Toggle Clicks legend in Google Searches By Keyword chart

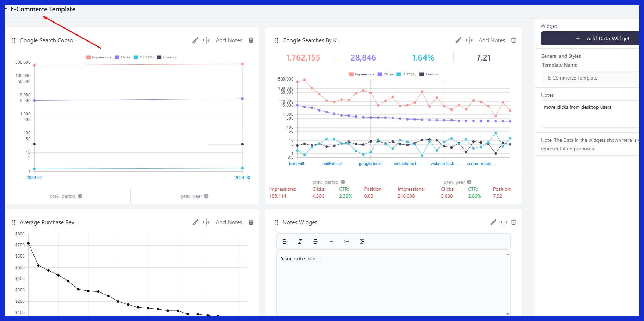(385, 74)
